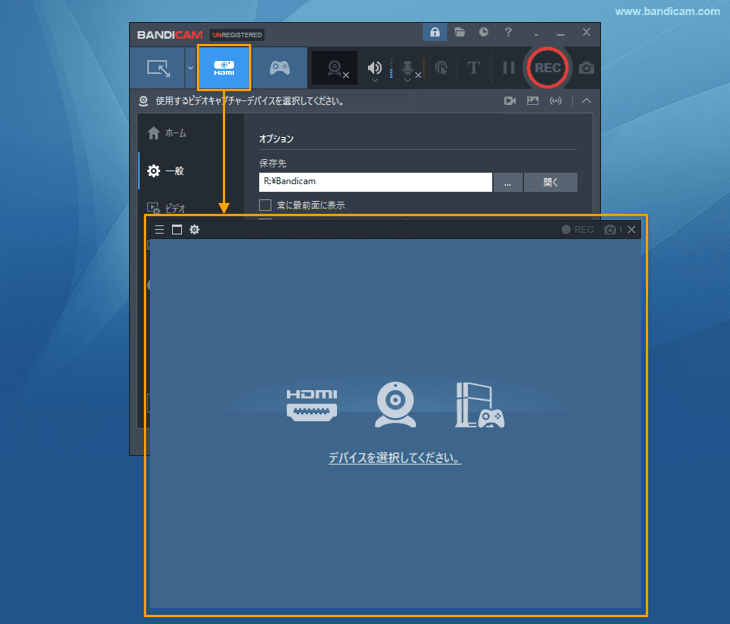
Task: Open the ビデオ sidebar tab
Action: 166,208
